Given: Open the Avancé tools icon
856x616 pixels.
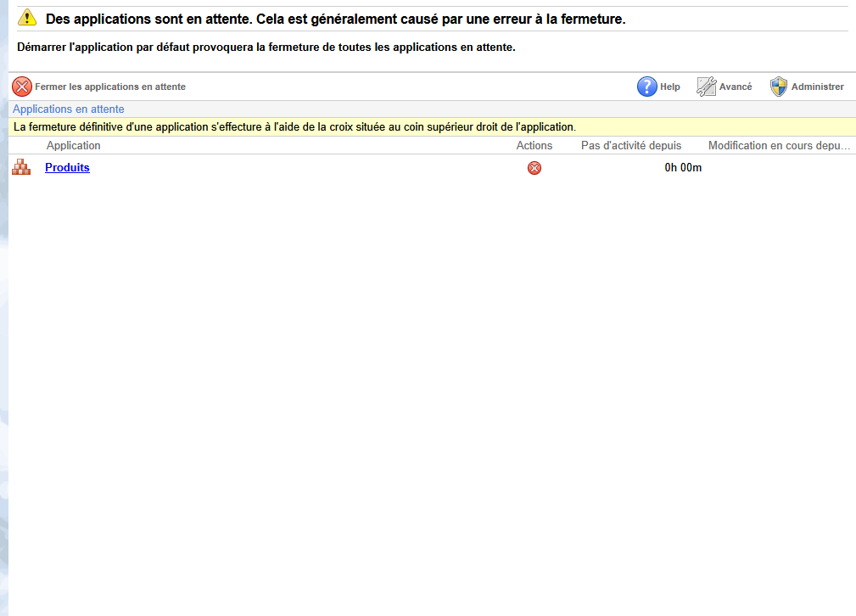Looking at the screenshot, I should [707, 87].
